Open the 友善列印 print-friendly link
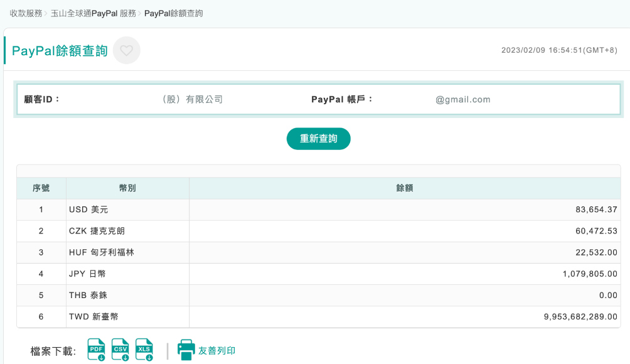This screenshot has height=364, width=630. [x=216, y=351]
